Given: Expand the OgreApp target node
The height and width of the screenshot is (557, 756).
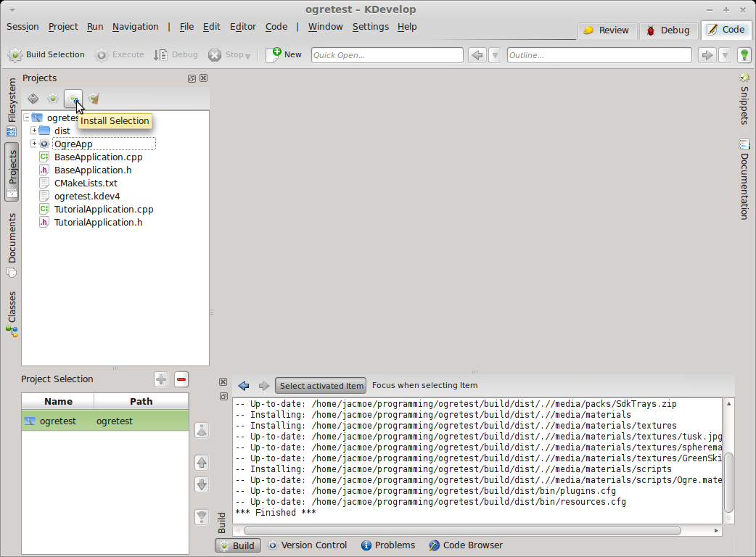Looking at the screenshot, I should 34,144.
